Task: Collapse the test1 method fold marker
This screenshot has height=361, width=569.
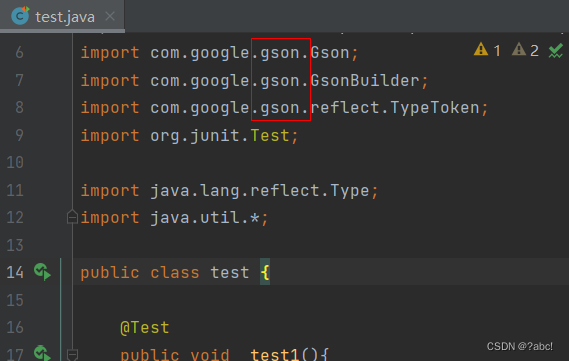Action: (72, 354)
